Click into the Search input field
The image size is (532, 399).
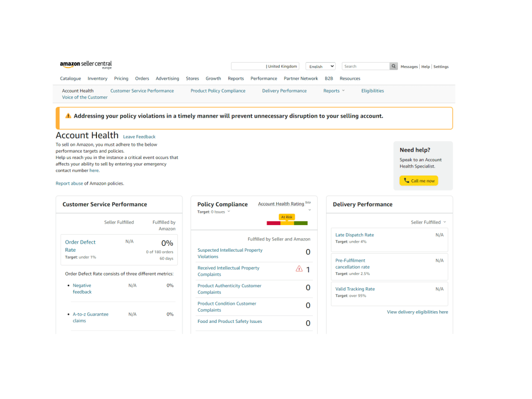click(x=366, y=66)
